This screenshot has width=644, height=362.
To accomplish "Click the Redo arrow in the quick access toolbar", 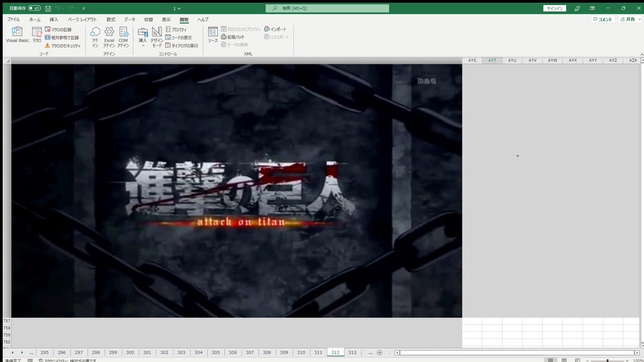I will point(70,8).
